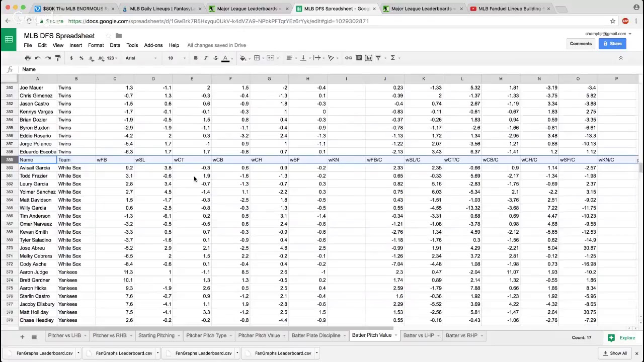The width and height of the screenshot is (644, 362).
Task: Reload the browser page
Action: (x=29, y=21)
